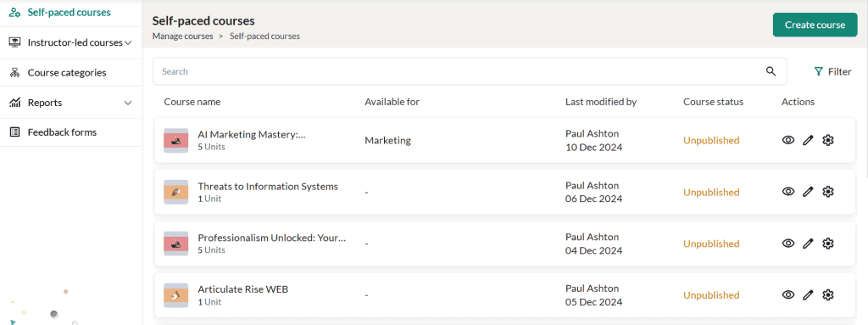Click 1 Unit under Articulate Rise WEB
Image resolution: width=868 pixels, height=325 pixels.
[209, 302]
